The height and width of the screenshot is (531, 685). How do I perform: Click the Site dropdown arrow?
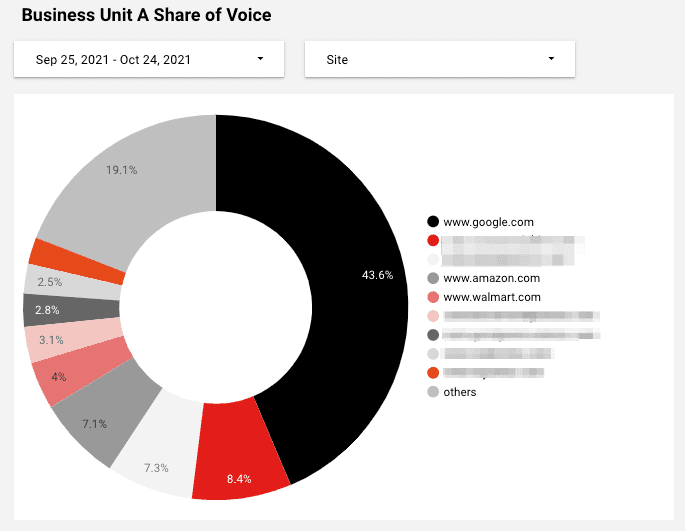[551, 60]
